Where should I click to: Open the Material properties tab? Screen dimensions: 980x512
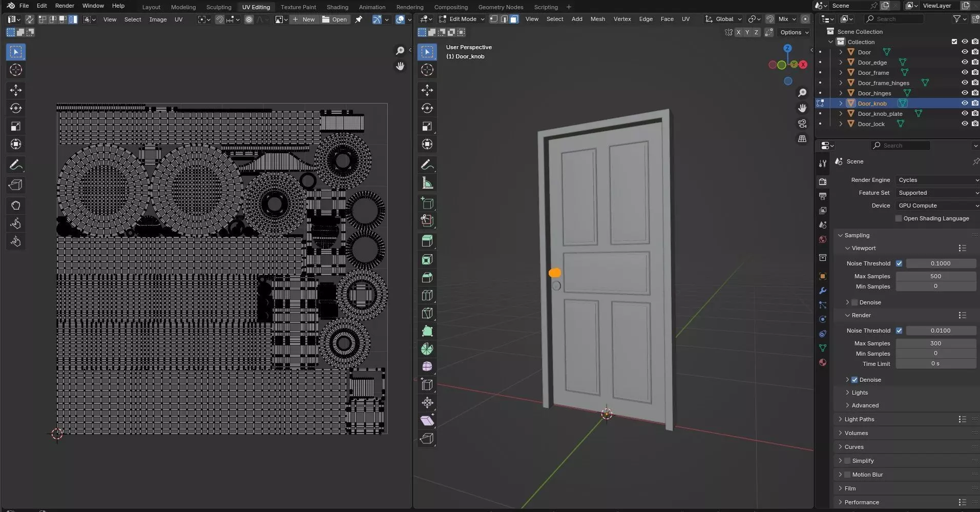(823, 362)
